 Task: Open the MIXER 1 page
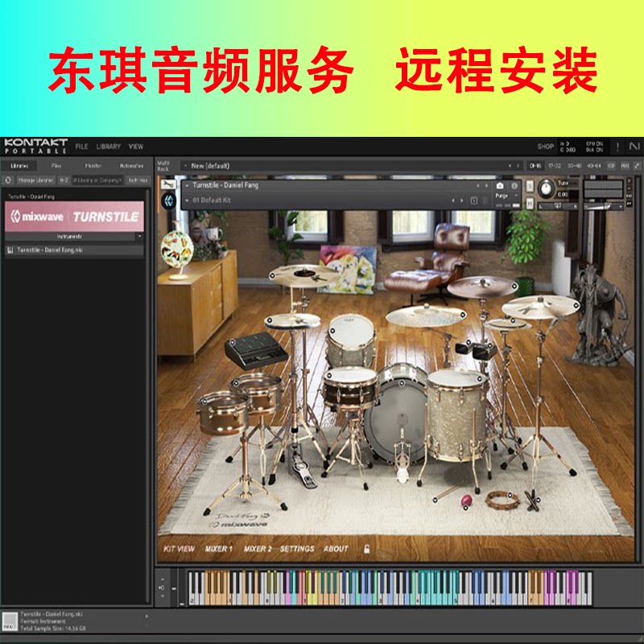pos(218,549)
